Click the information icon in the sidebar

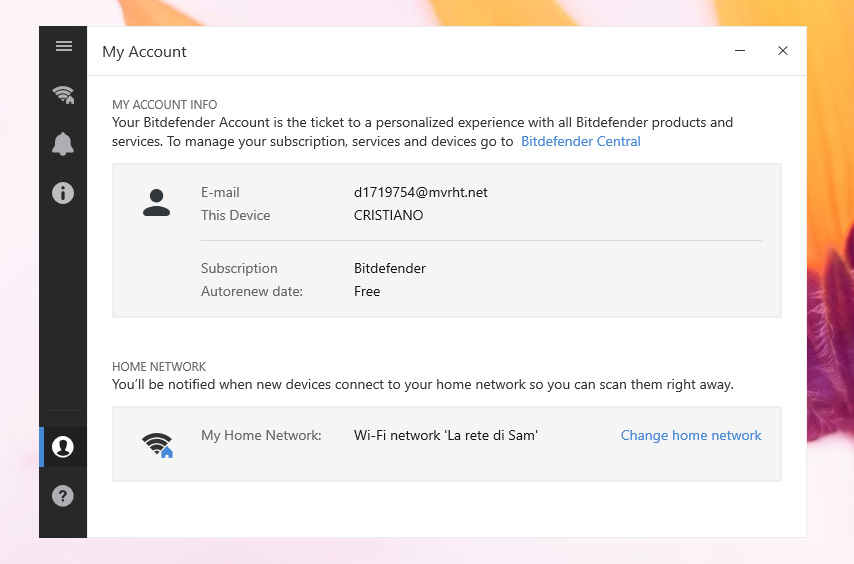(x=63, y=193)
